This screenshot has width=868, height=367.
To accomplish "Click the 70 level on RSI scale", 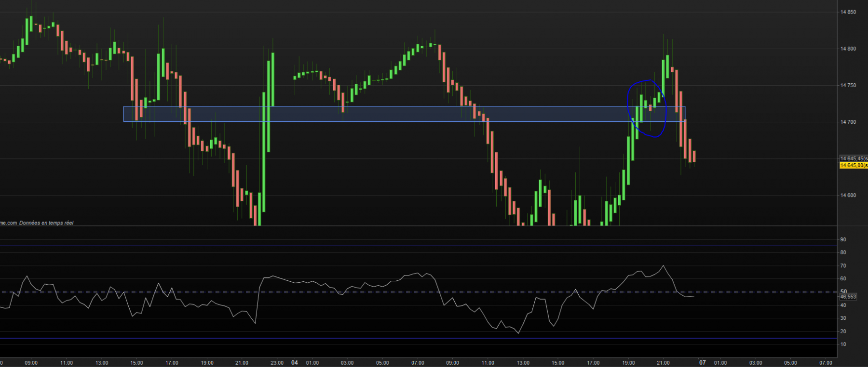I will (x=843, y=266).
